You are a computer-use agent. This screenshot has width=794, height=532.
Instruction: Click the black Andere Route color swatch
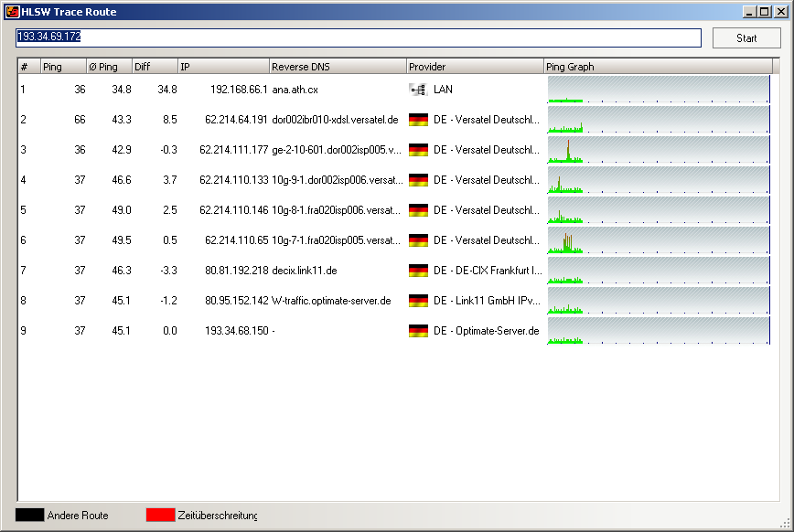click(29, 516)
